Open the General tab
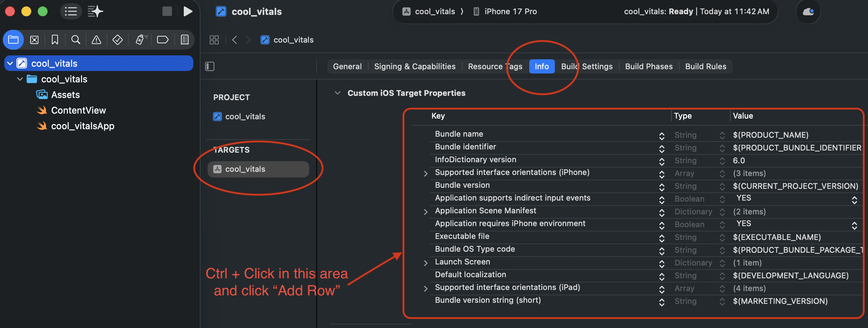The image size is (868, 328). 347,66
